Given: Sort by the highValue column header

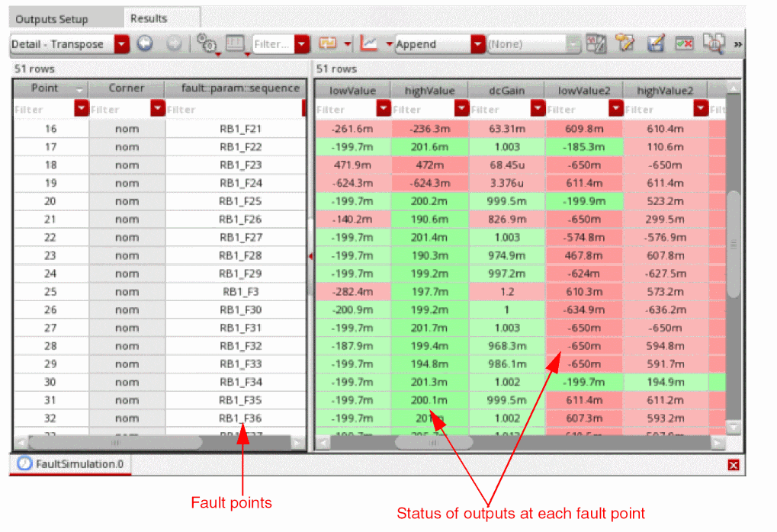Looking at the screenshot, I should click(x=429, y=90).
